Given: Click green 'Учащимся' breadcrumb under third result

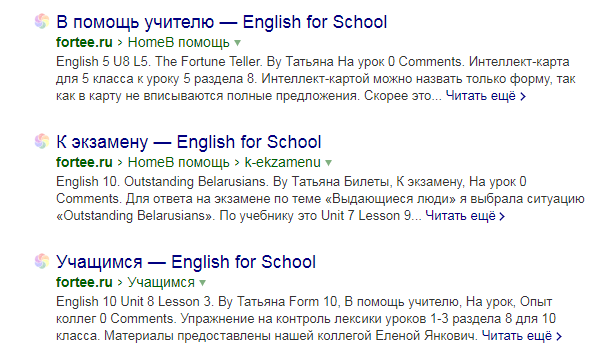Looking at the screenshot, I should coord(161,282).
